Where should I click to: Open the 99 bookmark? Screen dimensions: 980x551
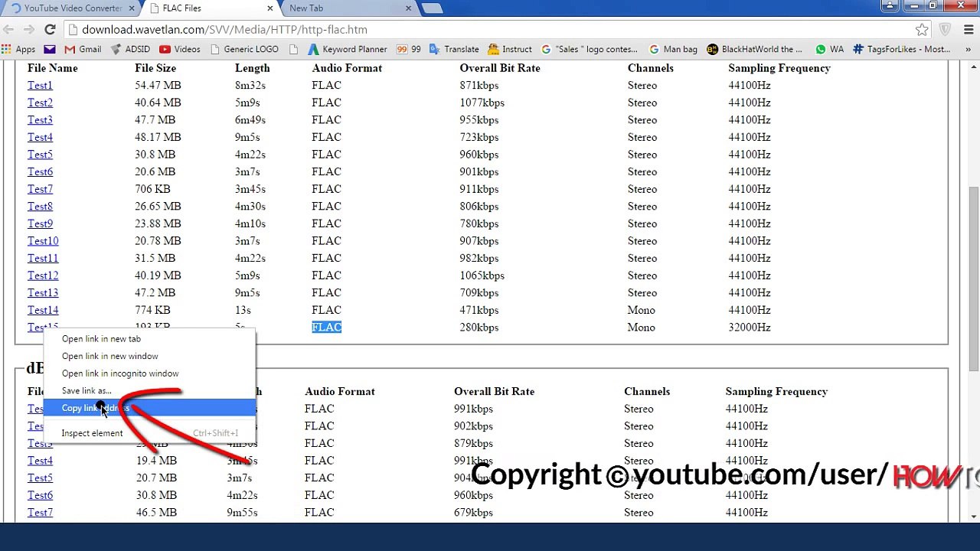tap(409, 49)
